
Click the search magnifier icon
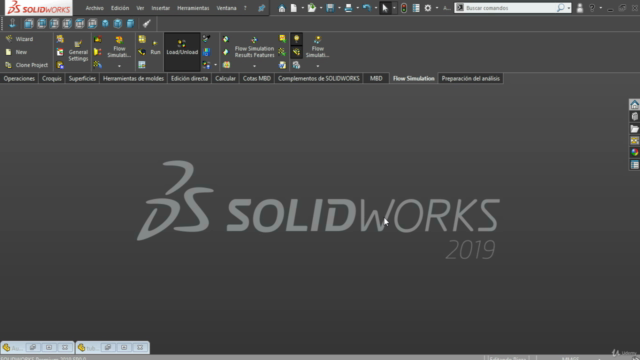[560, 8]
